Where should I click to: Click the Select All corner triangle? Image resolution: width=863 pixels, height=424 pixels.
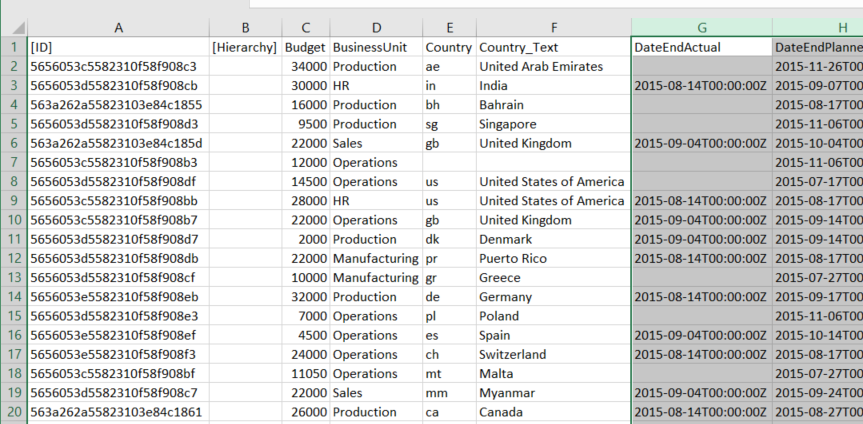pos(13,26)
